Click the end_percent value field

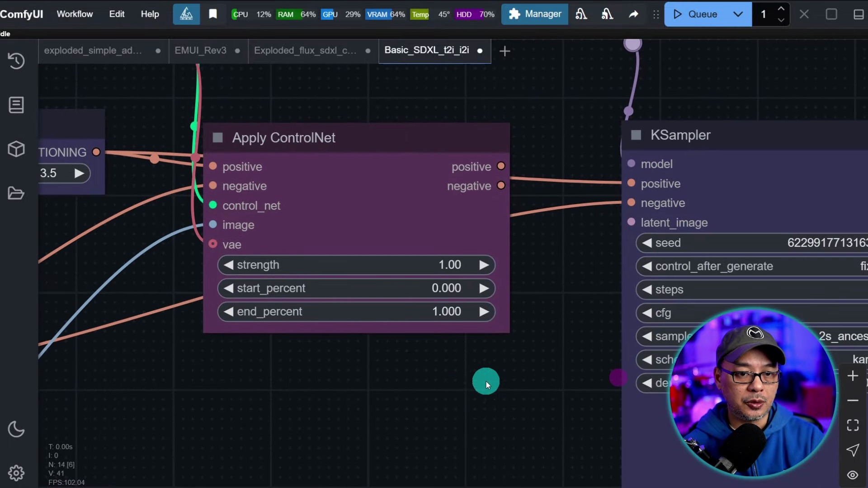pyautogui.click(x=356, y=312)
